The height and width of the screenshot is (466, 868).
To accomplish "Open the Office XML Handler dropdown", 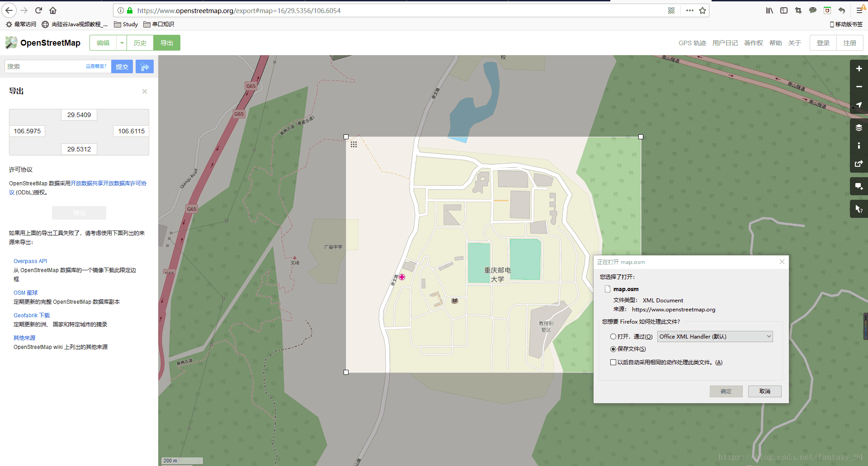I will pos(715,337).
